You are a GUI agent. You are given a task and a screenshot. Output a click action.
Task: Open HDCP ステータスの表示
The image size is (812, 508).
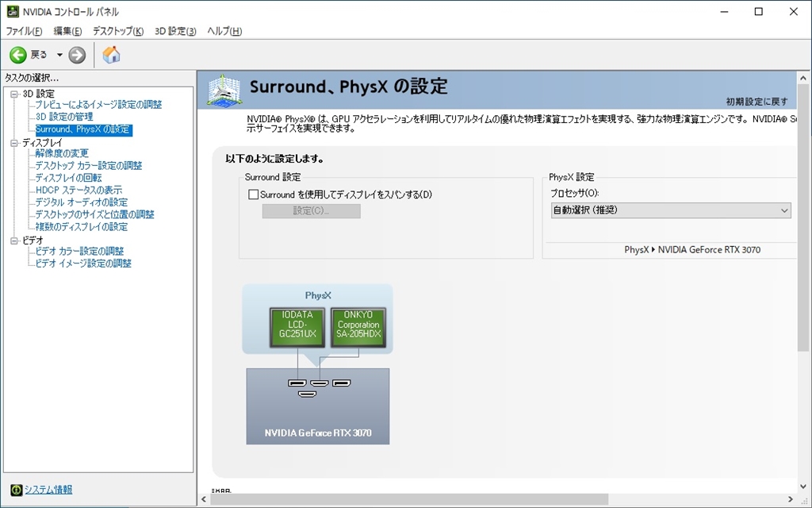click(x=79, y=190)
